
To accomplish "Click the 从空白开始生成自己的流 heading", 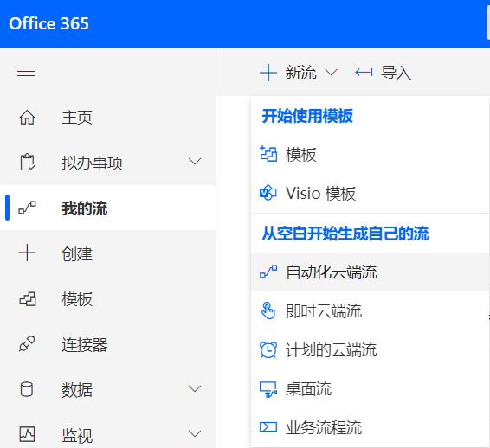I will (345, 234).
